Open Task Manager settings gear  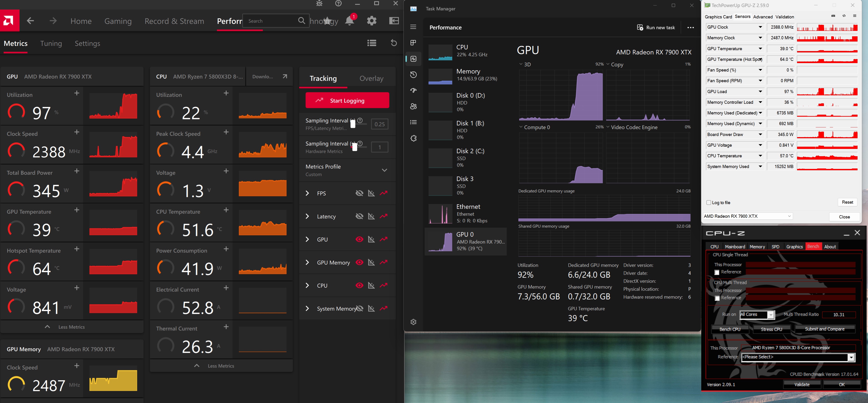tap(413, 322)
